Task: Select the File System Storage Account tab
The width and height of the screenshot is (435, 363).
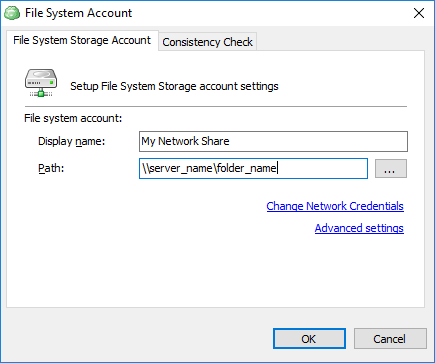Action: pyautogui.click(x=82, y=40)
